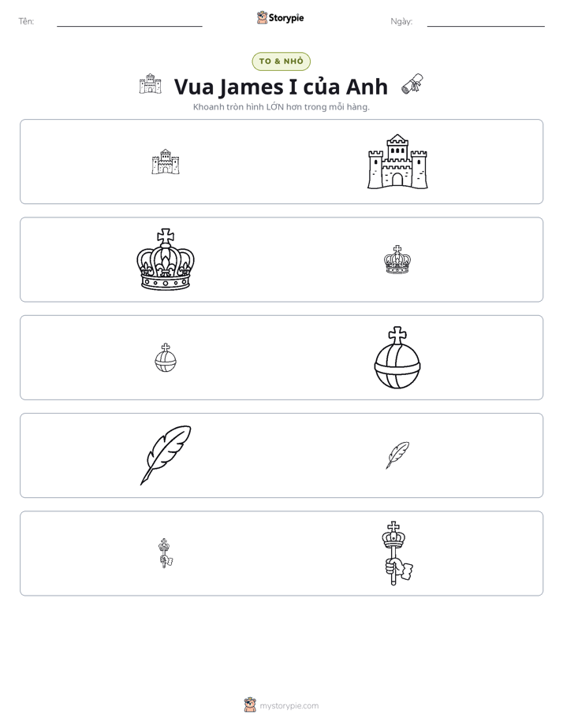Click the castle icon beside the title

[x=150, y=84]
